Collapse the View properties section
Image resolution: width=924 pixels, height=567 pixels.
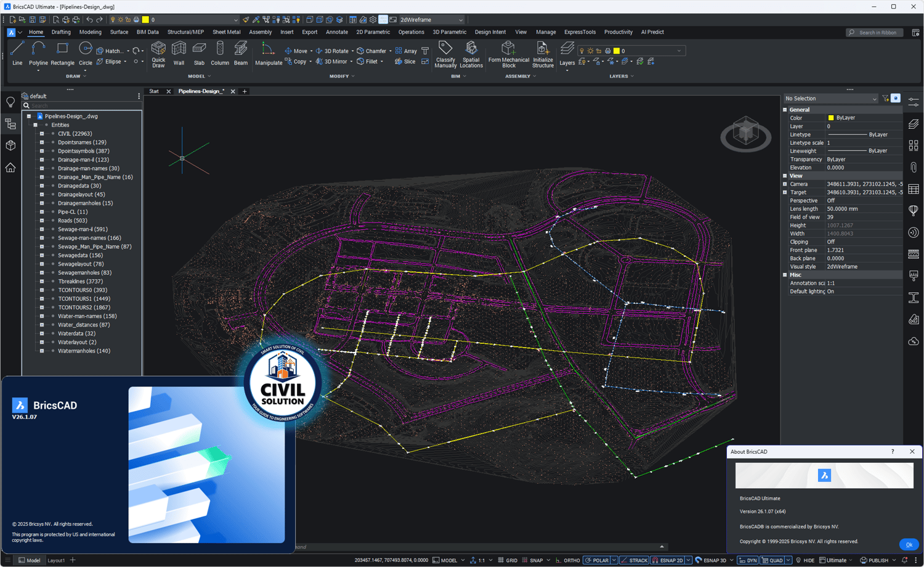pos(785,176)
